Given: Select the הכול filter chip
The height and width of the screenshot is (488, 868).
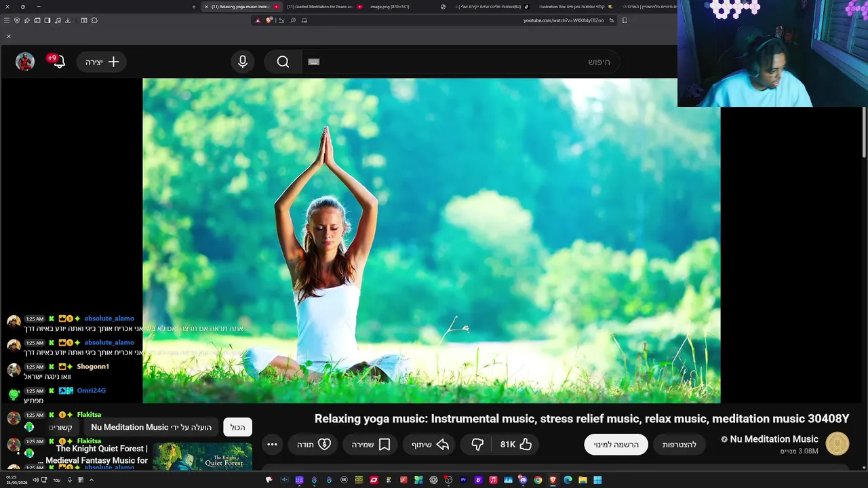Looking at the screenshot, I should coord(237,427).
